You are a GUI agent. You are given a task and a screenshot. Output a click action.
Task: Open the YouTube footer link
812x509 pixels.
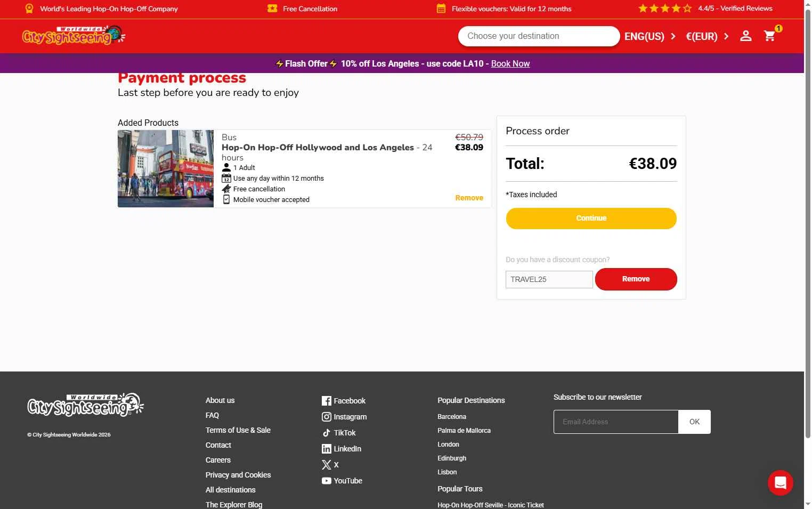pyautogui.click(x=342, y=481)
